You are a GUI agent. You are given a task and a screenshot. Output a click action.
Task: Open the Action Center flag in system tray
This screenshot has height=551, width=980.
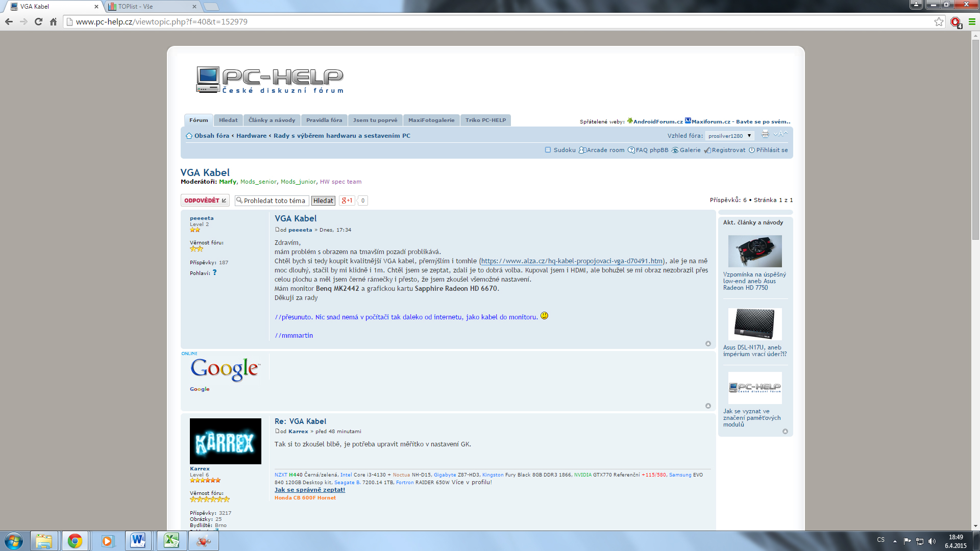click(x=907, y=541)
